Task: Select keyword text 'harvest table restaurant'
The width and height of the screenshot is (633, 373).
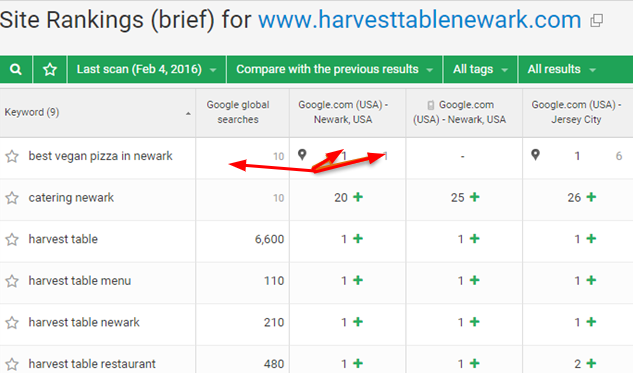Action: coord(92,364)
